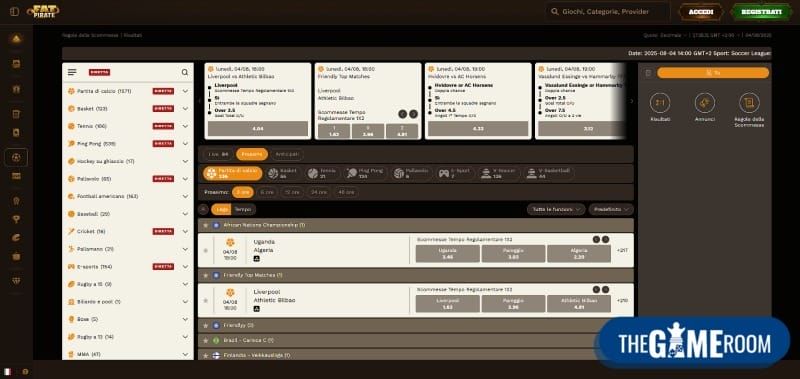800x379 pixels.
Task: Click stats icon under Liverpool Athletic Bilbao
Action: click(257, 309)
